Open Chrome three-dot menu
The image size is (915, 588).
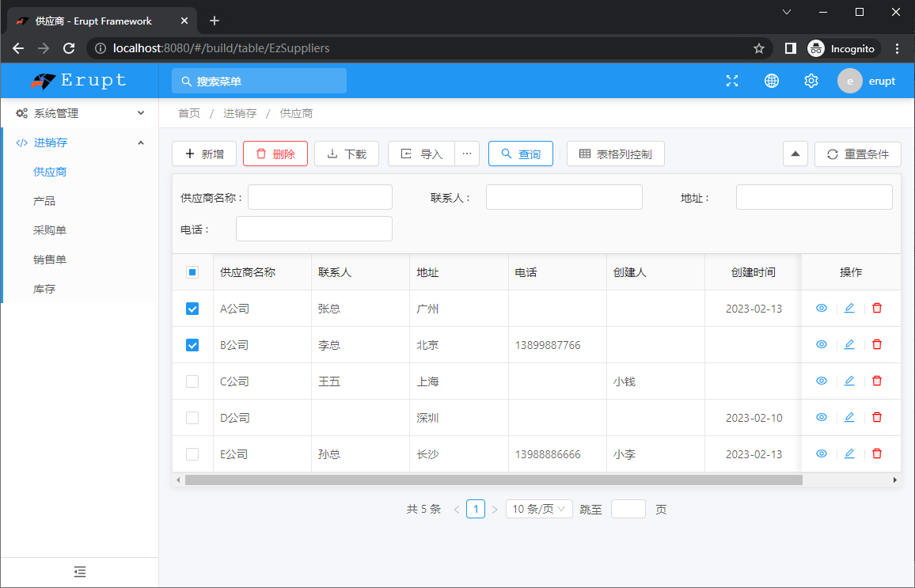(898, 48)
